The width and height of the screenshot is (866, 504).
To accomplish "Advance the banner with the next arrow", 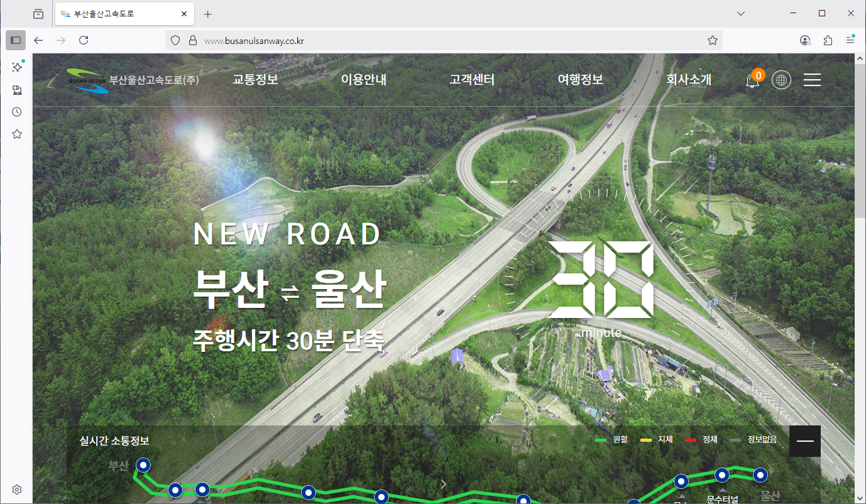I will 443,484.
